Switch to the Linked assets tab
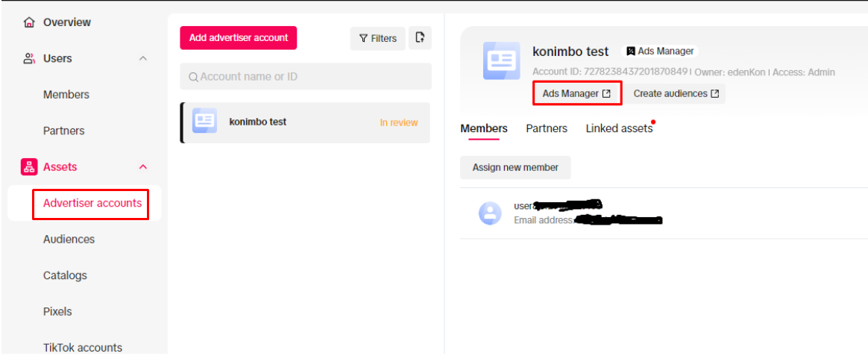 [619, 128]
